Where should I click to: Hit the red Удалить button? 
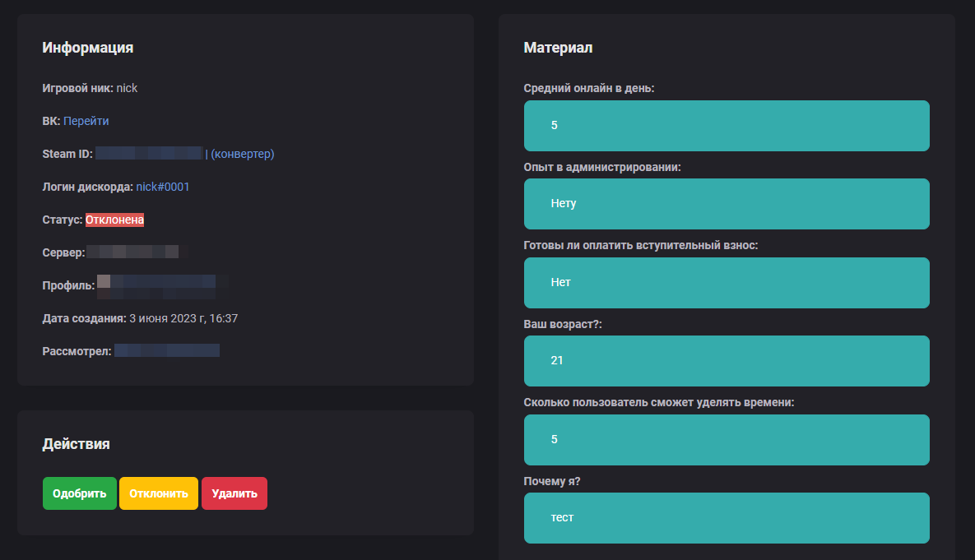click(234, 493)
